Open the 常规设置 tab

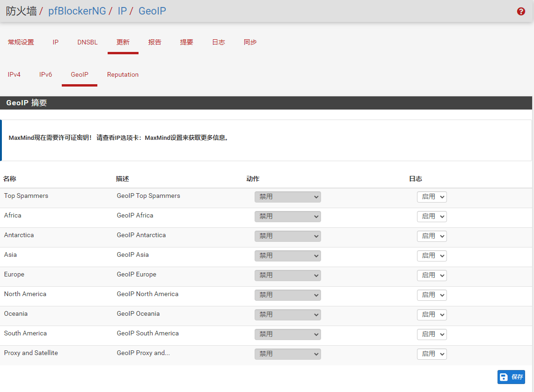point(21,42)
